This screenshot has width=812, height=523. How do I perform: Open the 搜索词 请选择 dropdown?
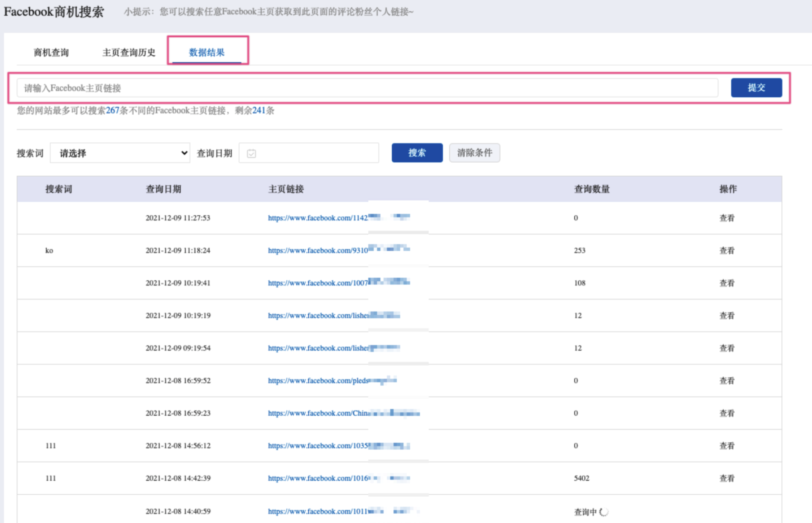(x=120, y=153)
